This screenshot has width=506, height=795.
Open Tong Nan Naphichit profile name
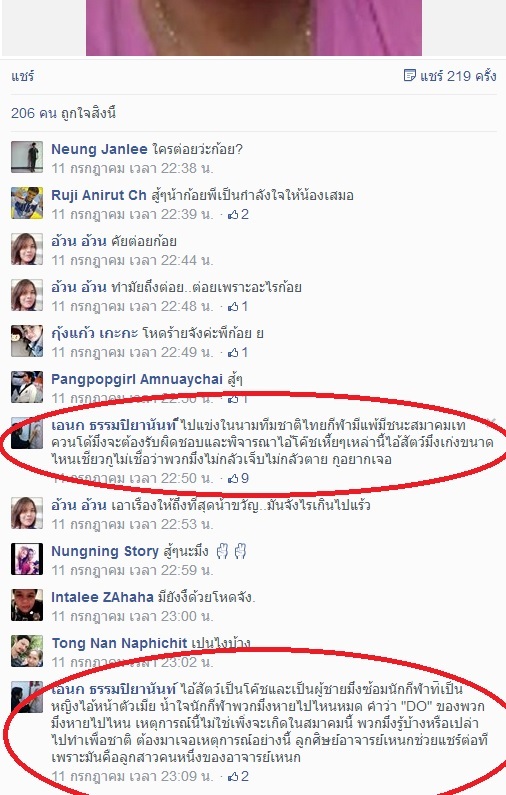[120, 643]
